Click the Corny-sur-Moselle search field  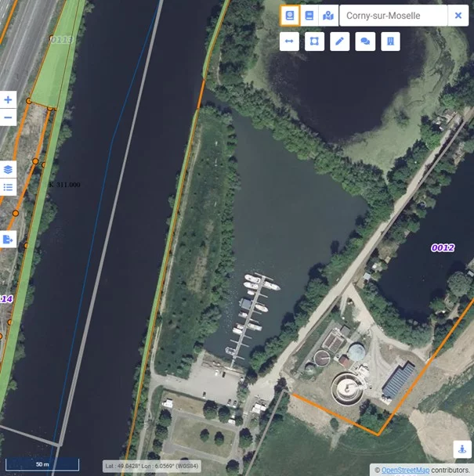click(x=393, y=16)
